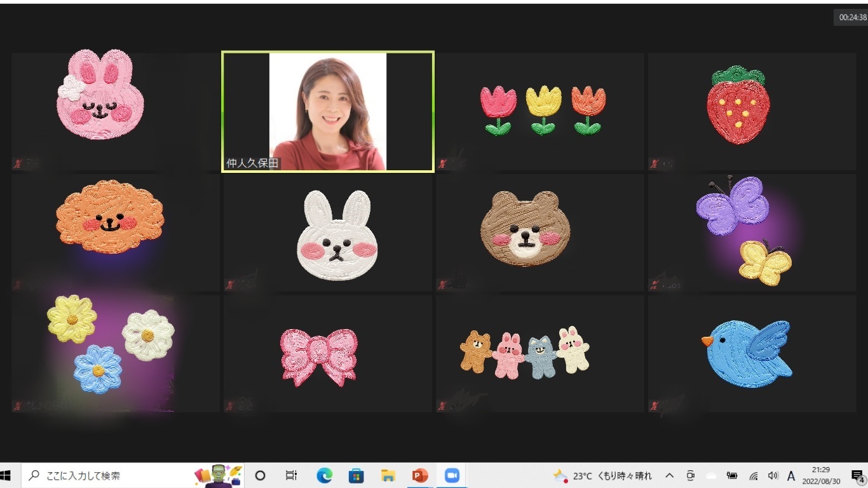Screen dimensions: 868x488
Task: Select the blue bird sticker participant tile
Action: (x=752, y=354)
